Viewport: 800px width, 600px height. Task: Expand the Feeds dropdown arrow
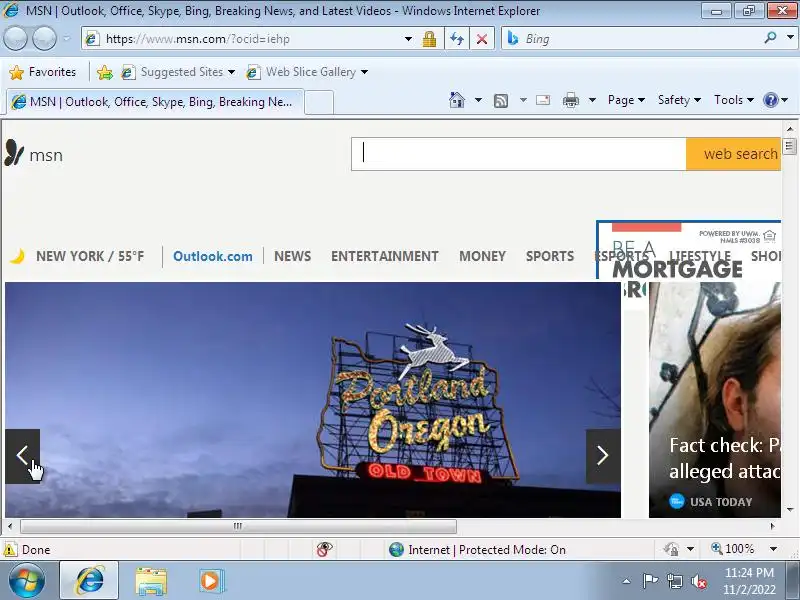[x=523, y=100]
